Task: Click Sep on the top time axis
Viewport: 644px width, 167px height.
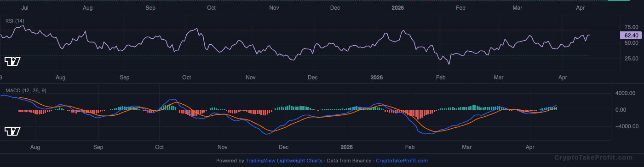Action: pyautogui.click(x=150, y=8)
